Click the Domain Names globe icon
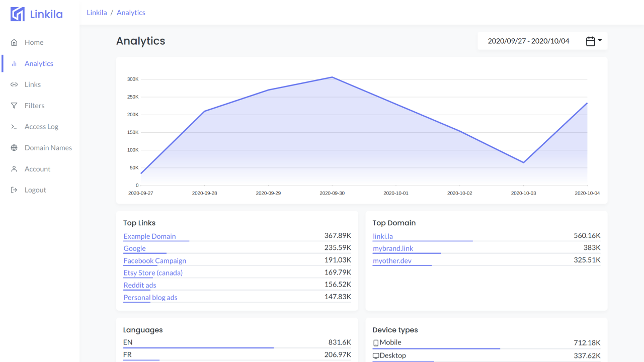This screenshot has height=362, width=644. [x=14, y=148]
